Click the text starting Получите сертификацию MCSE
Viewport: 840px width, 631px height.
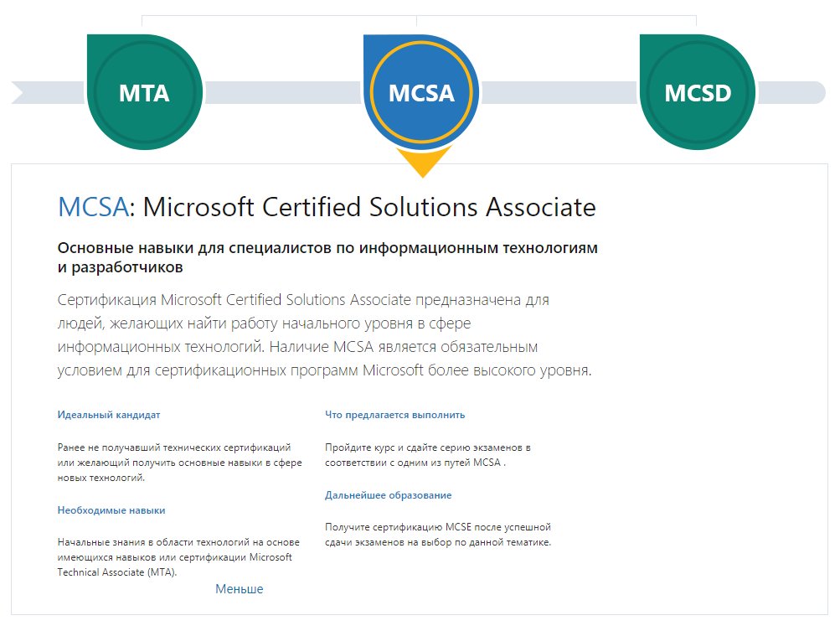coord(437,535)
